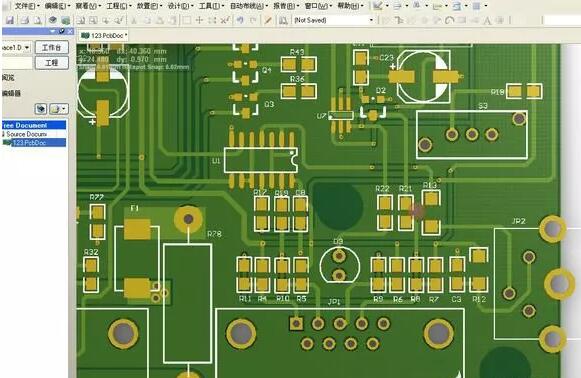Select the 123.PcbDoc document tab

tap(104, 36)
